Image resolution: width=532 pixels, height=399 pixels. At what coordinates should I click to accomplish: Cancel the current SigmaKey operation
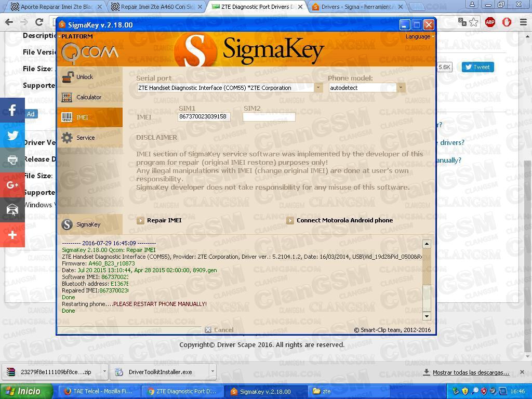tap(219, 330)
